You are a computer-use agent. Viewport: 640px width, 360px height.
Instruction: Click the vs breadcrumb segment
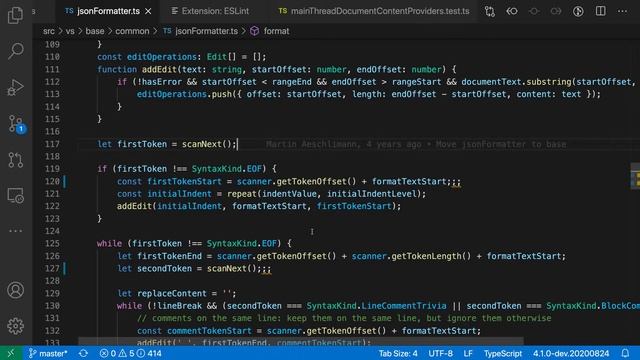pyautogui.click(x=70, y=31)
